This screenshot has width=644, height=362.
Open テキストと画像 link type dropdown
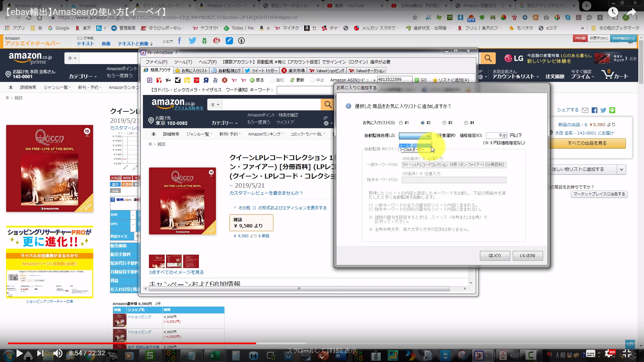[x=135, y=44]
